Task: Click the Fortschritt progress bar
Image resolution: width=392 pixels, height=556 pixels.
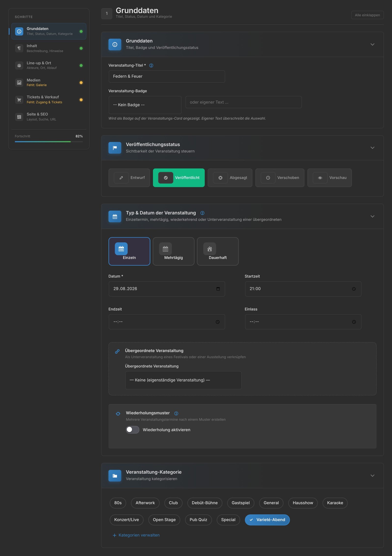Action: pos(49,142)
